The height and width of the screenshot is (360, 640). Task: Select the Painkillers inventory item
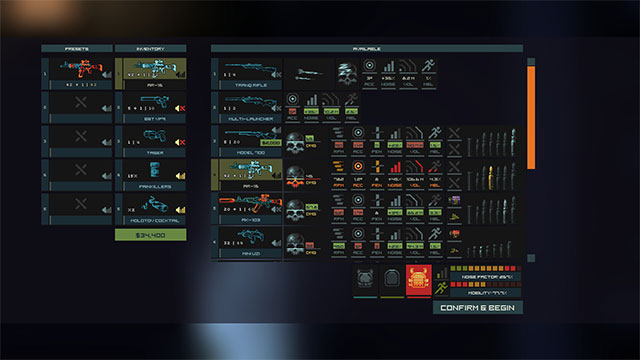pyautogui.click(x=151, y=175)
